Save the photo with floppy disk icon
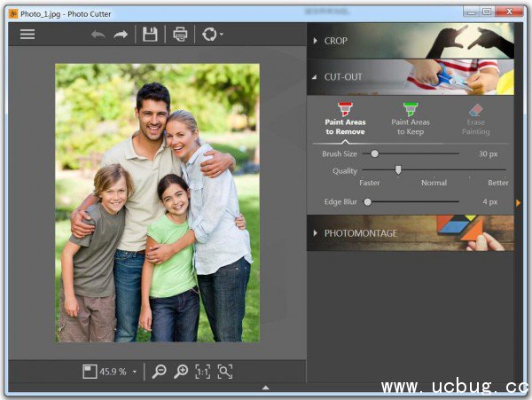 [150, 35]
